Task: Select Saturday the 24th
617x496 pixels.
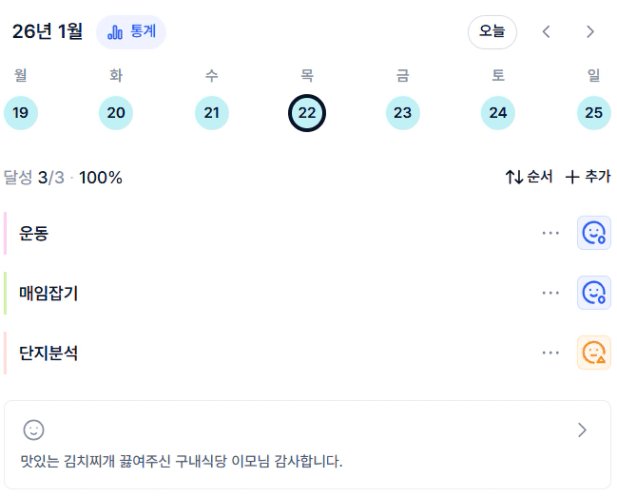Action: (498, 113)
